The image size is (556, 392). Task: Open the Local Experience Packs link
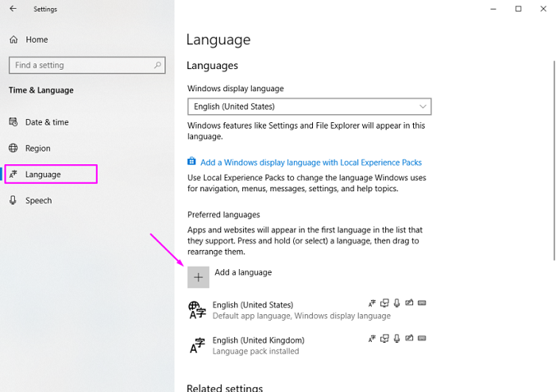[x=311, y=162]
